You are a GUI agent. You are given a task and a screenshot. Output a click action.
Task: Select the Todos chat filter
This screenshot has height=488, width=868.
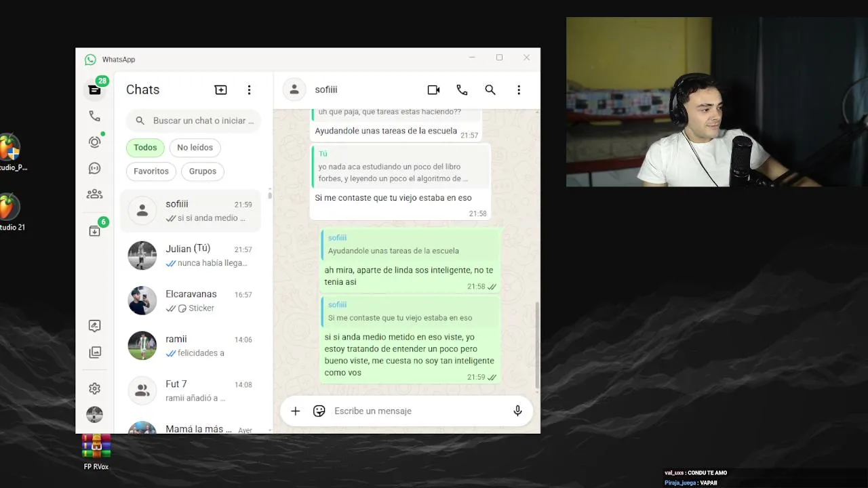145,147
